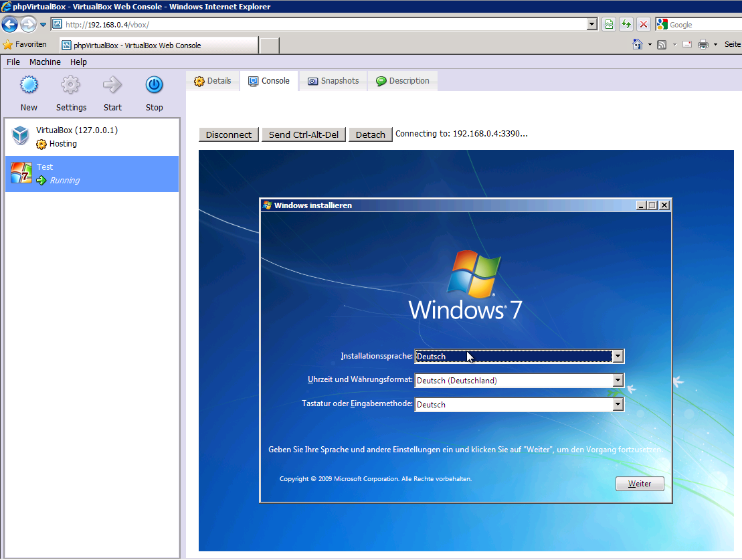Image resolution: width=742 pixels, height=560 pixels.
Task: Click the New machine toolbar icon
Action: point(29,85)
